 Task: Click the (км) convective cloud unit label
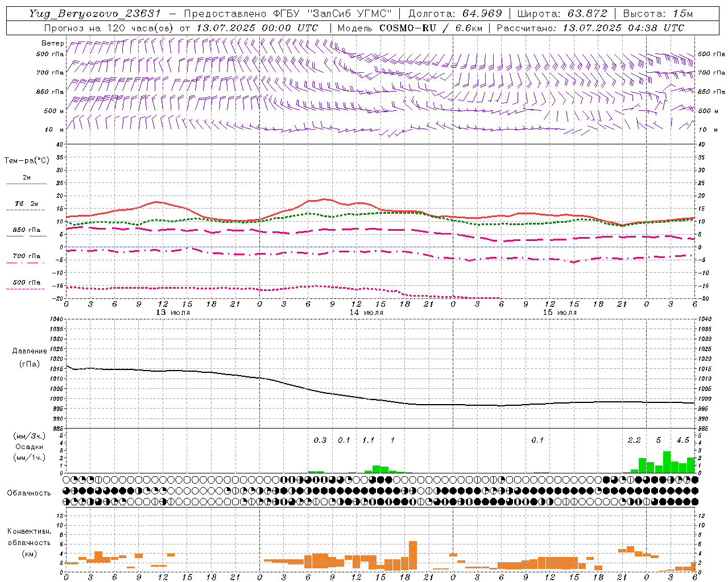coord(29,553)
